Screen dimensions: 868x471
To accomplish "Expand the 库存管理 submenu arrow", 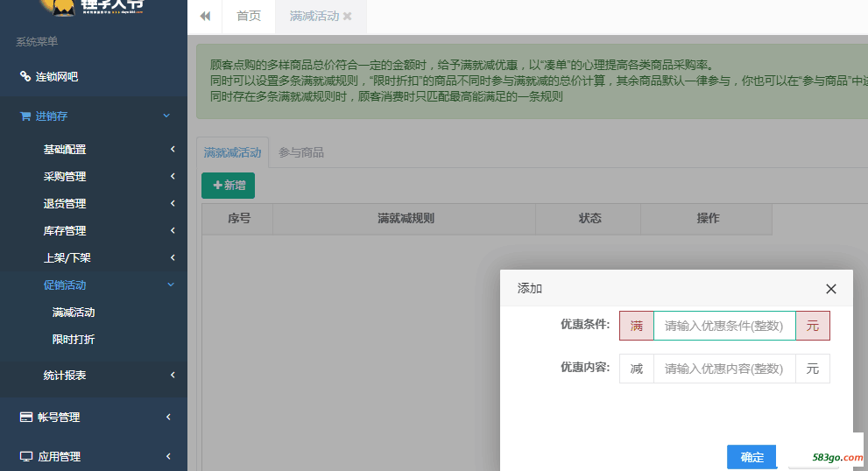I will 173,231.
